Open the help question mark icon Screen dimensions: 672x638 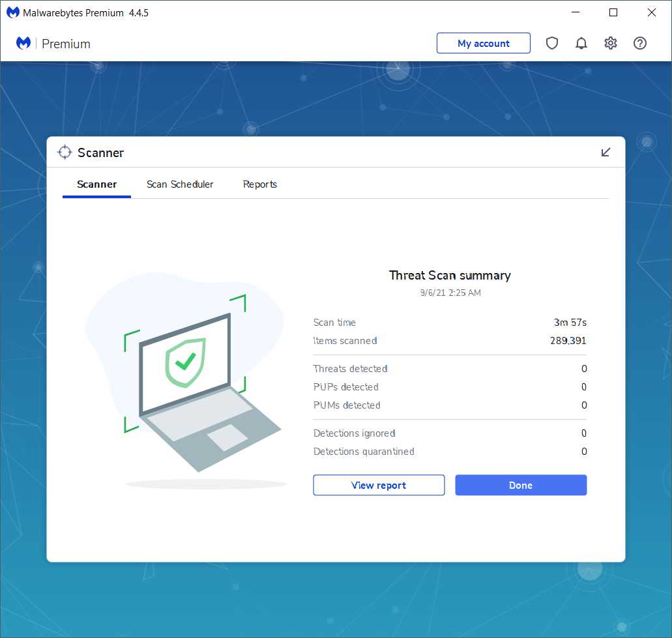(x=640, y=43)
